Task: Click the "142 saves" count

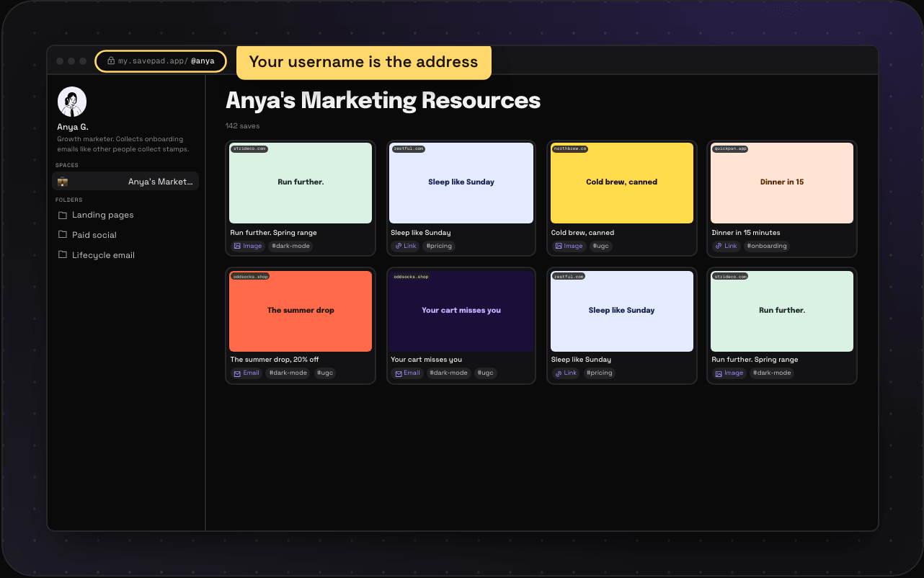Action: [x=243, y=126]
